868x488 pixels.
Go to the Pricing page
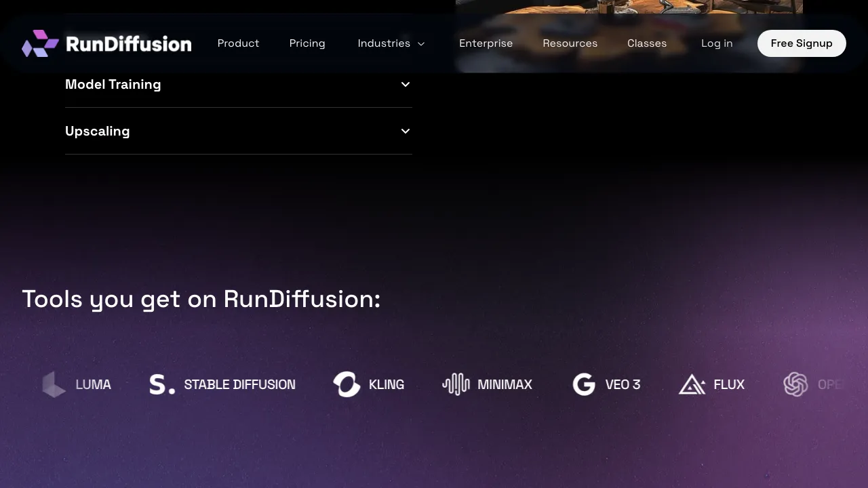tap(307, 43)
